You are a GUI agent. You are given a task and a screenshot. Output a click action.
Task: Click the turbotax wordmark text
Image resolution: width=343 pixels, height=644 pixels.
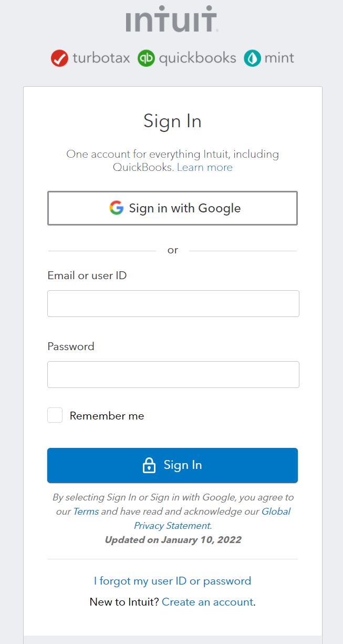point(101,58)
